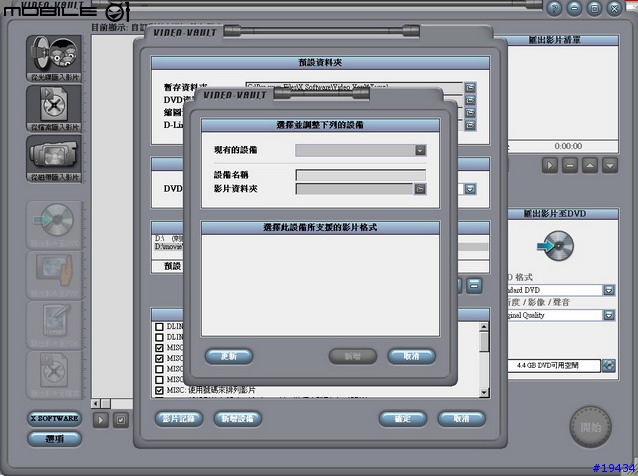Uncheck the first checked MISC checkbox

click(x=160, y=348)
